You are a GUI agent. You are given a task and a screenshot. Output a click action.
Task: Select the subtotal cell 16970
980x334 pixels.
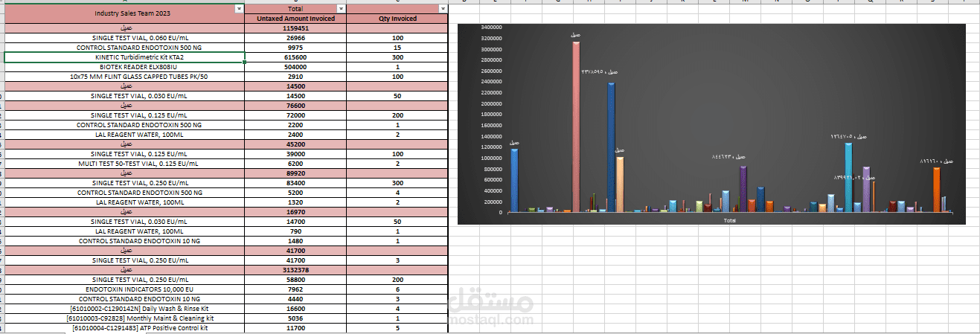(x=295, y=211)
